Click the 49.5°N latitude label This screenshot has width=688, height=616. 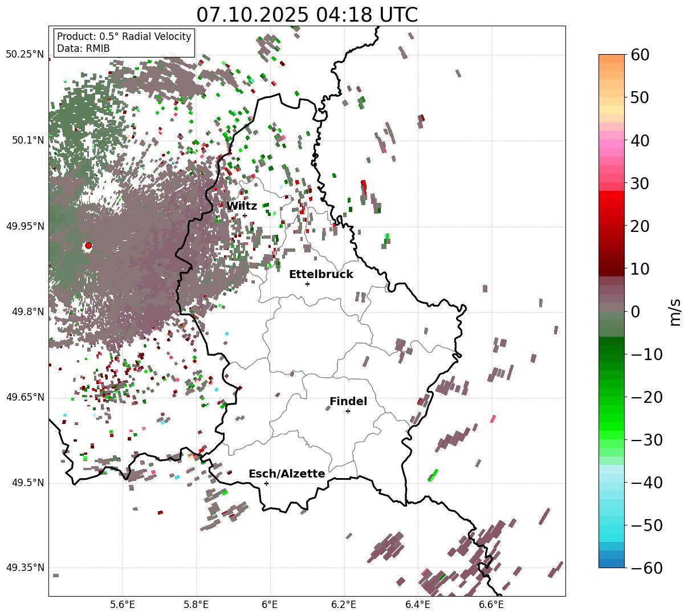point(27,483)
